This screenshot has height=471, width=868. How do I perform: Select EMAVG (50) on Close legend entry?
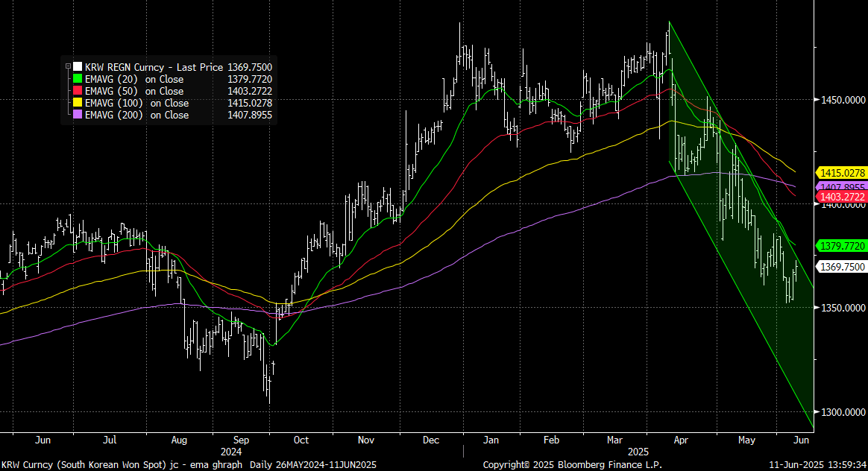(134, 91)
